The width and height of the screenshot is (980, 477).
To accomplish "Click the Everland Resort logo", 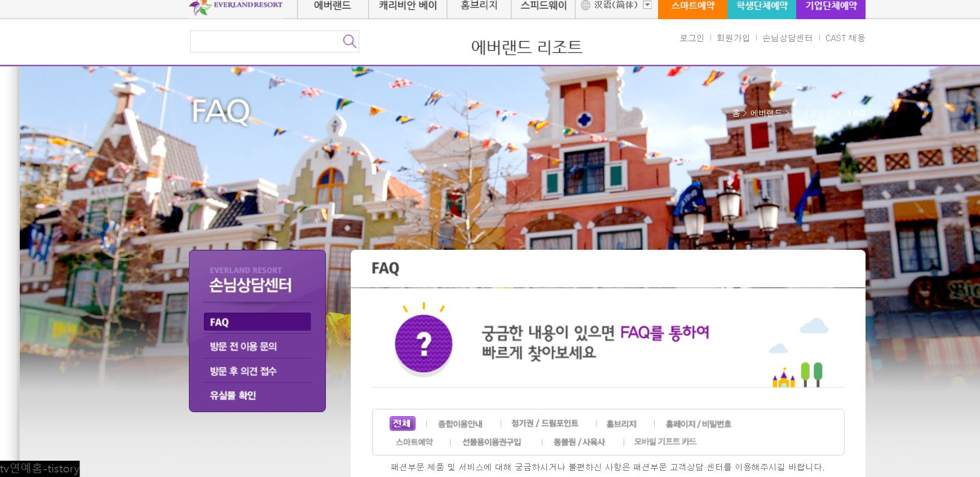I will (x=236, y=6).
